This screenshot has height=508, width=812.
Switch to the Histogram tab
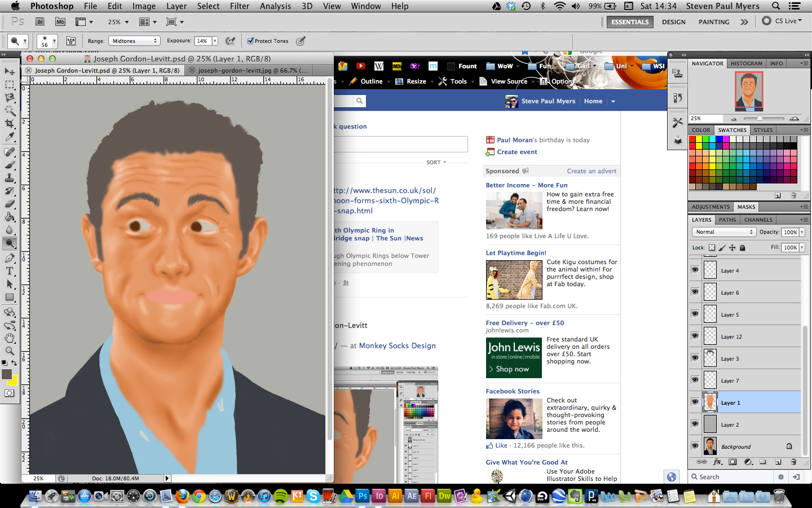tap(746, 63)
